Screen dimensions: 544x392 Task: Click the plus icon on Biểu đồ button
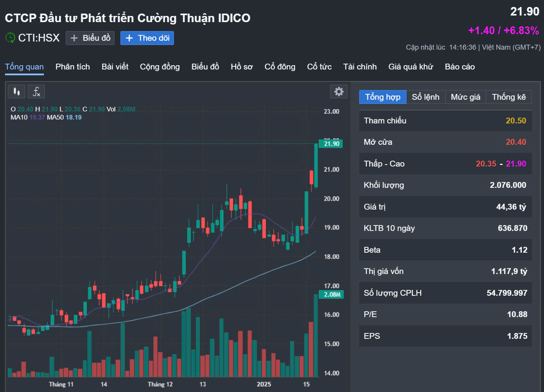(74, 38)
